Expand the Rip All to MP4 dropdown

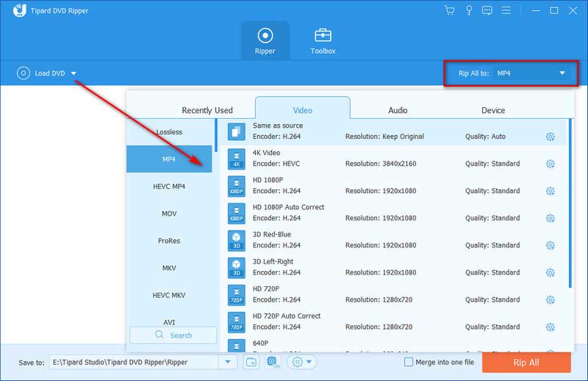tap(562, 73)
